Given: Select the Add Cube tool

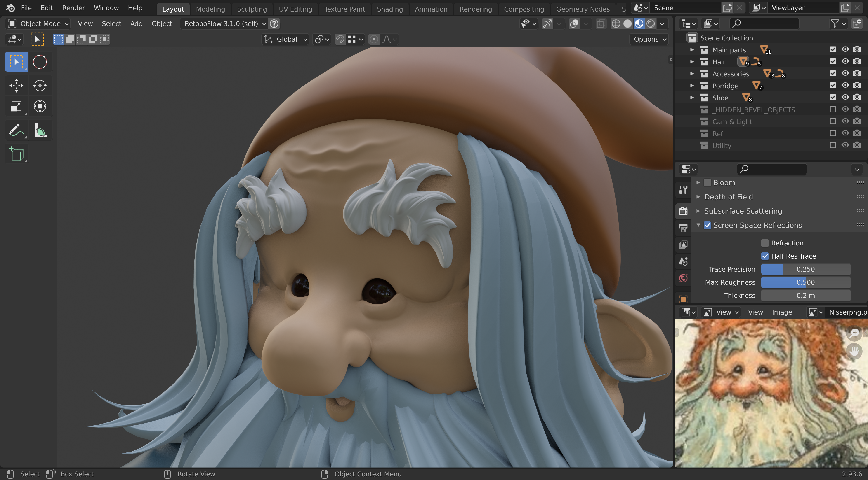Looking at the screenshot, I should tap(16, 154).
